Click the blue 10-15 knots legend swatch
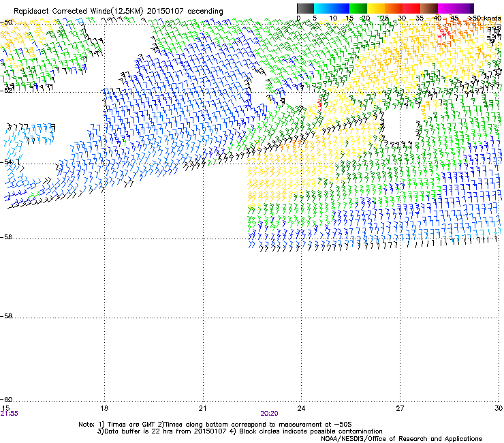 click(x=341, y=8)
